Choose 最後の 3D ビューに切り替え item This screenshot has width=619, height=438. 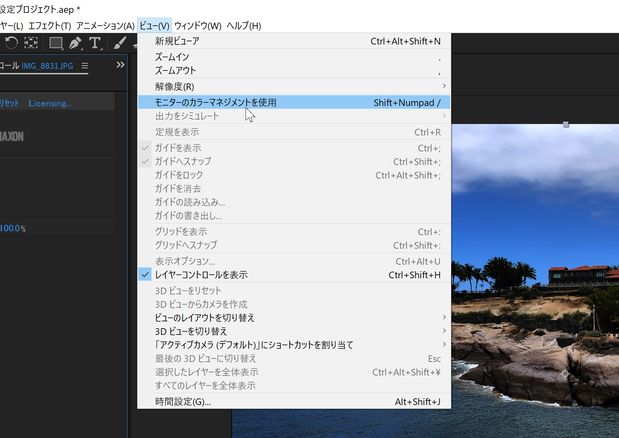click(x=294, y=359)
